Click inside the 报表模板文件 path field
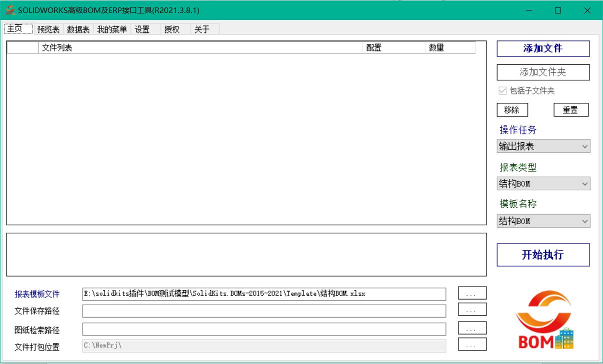Image resolution: width=603 pixels, height=364 pixels. coord(264,294)
